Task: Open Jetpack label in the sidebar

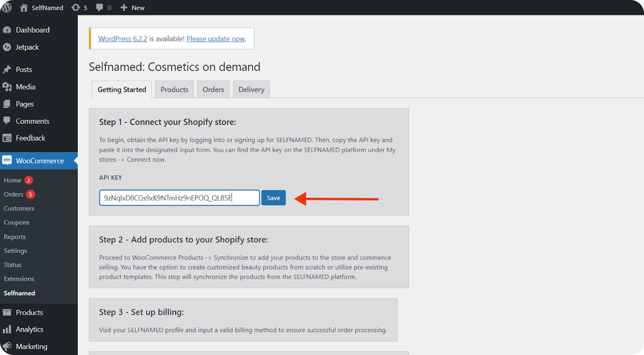Action: pos(27,47)
